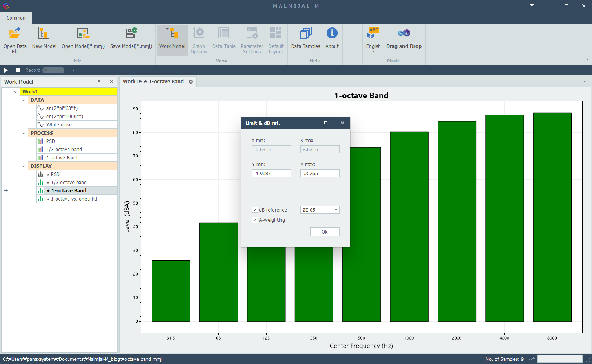Open the 2E-05 dB reference dropdown
This screenshot has width=592, height=364.
pos(336,210)
